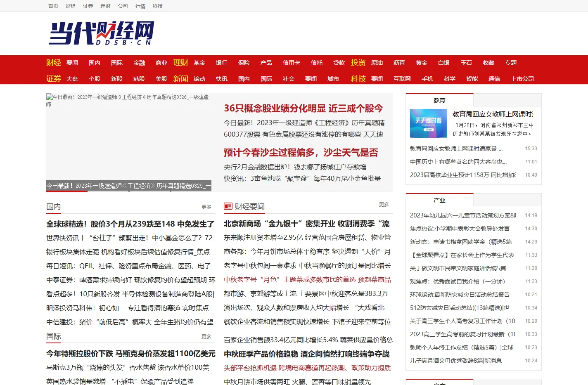Screen dimensions: 588x385
Task: Open 环球滚动 最新防灾减灾日活动总结报告
Action: 460,295
